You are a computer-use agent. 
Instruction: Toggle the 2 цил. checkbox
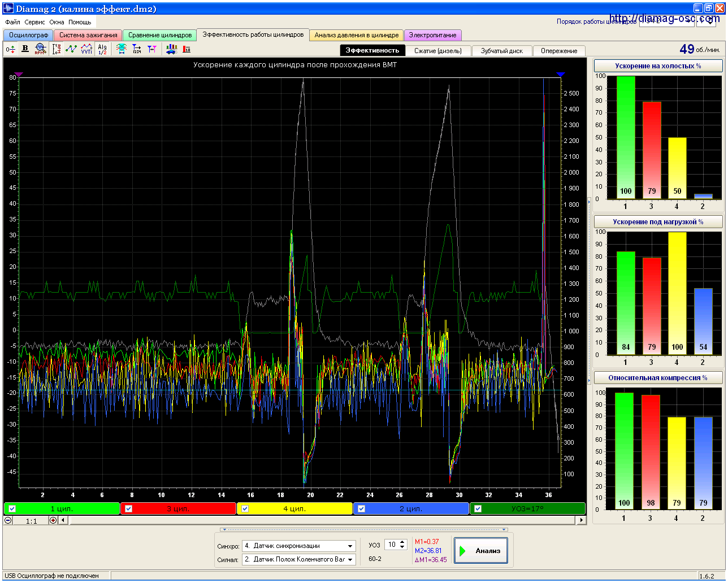coord(361,508)
